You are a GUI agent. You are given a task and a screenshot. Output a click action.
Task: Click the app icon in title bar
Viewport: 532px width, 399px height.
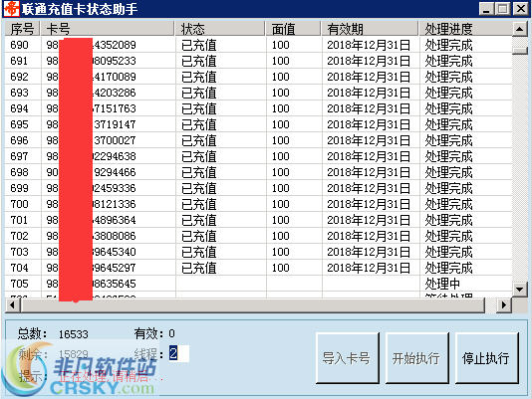(11, 9)
